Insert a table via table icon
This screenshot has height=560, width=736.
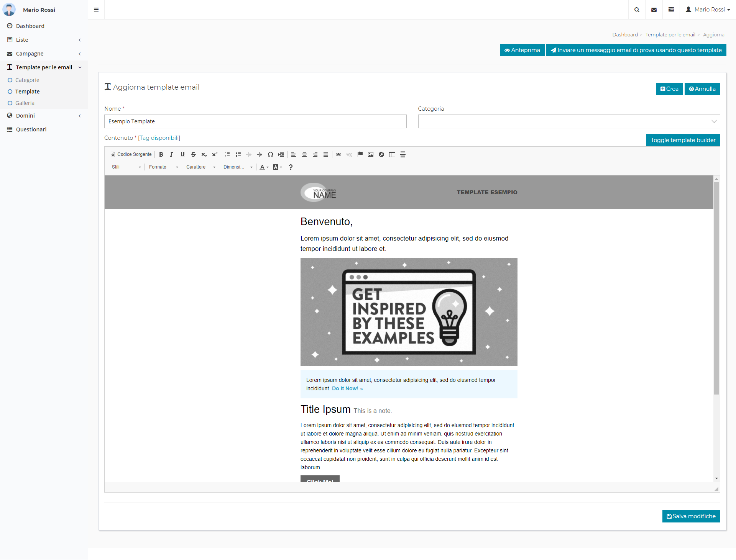coord(392,154)
